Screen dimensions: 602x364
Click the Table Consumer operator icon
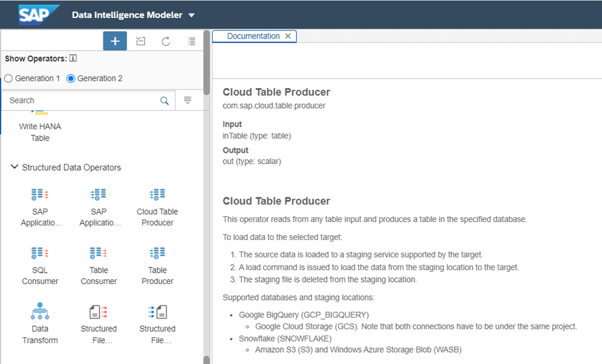tap(99, 253)
